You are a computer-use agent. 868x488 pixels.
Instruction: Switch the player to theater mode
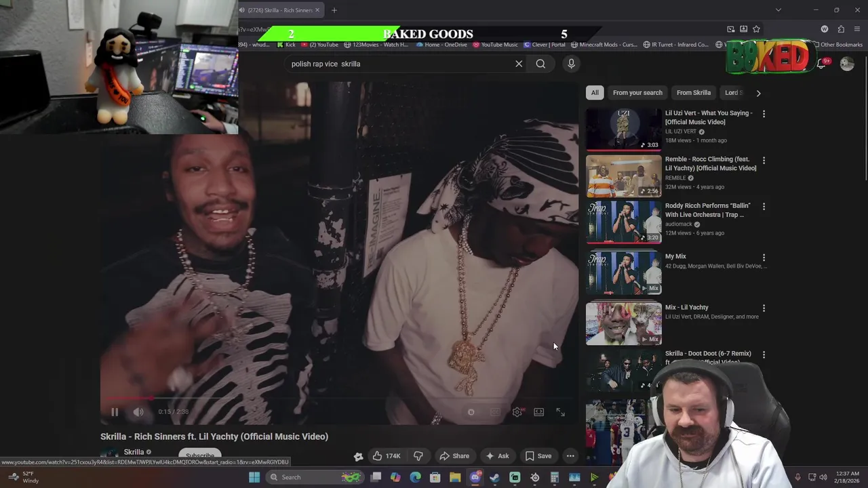(539, 411)
